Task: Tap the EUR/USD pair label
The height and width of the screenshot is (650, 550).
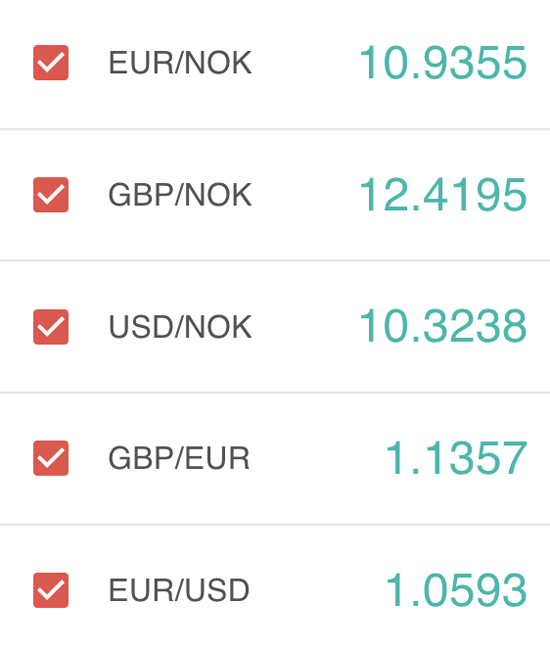Action: [x=179, y=590]
